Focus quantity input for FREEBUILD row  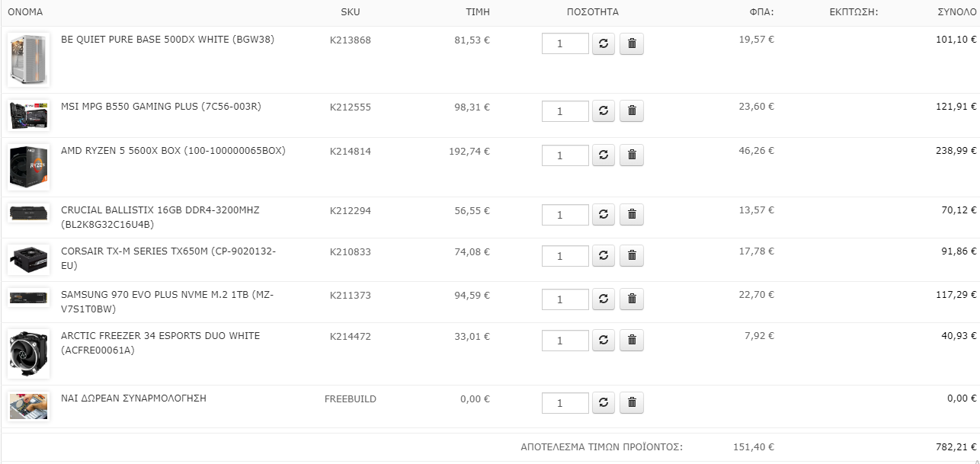[565, 403]
